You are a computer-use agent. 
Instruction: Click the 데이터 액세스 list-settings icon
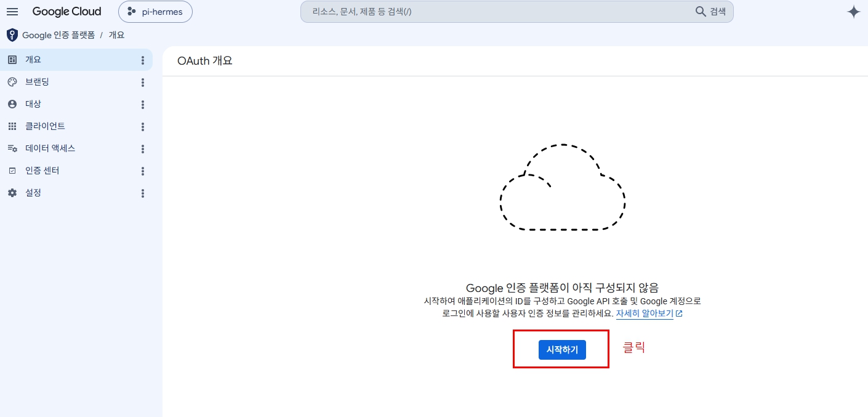tap(12, 148)
